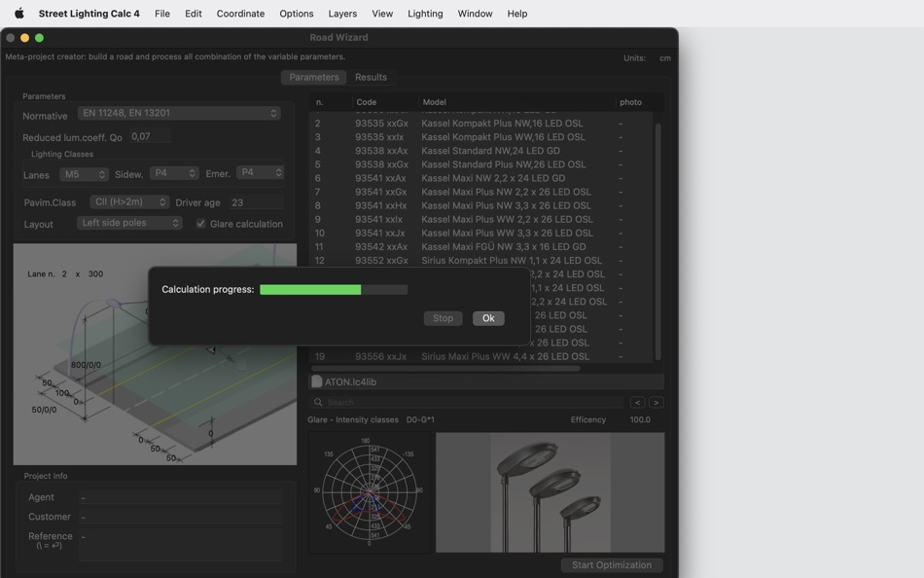
Task: Click the Reduced lum.coeff. Qo field
Action: click(x=150, y=136)
